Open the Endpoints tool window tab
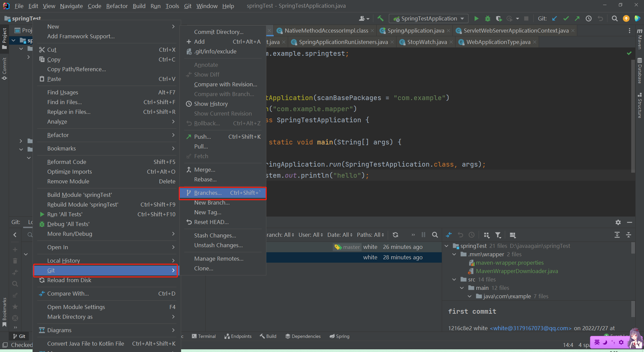This screenshot has height=352, width=644. coord(238,336)
